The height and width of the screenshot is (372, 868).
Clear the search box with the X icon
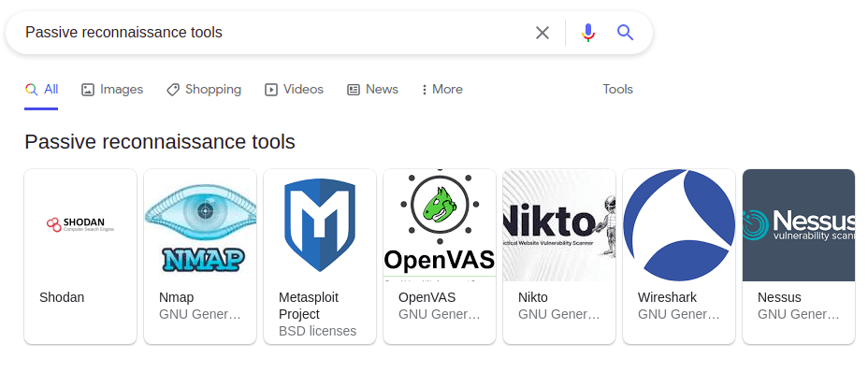pos(542,33)
